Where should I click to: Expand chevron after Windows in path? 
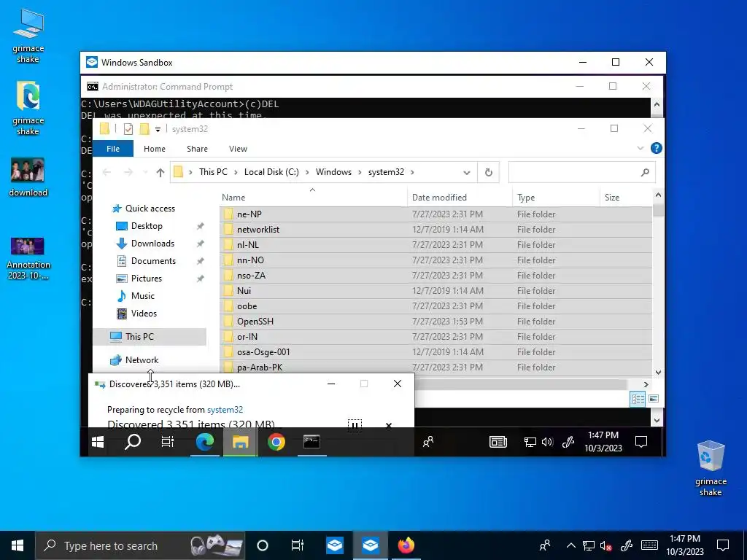(x=360, y=172)
